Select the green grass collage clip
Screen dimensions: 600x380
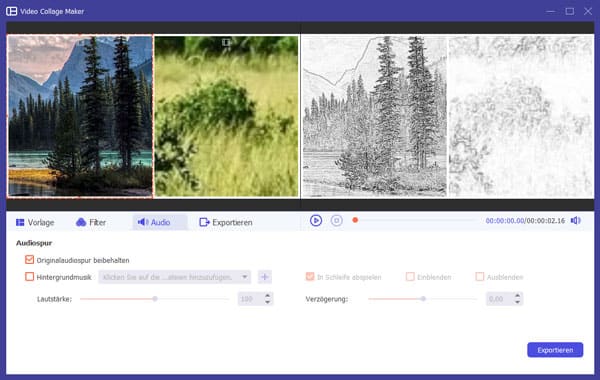226,116
